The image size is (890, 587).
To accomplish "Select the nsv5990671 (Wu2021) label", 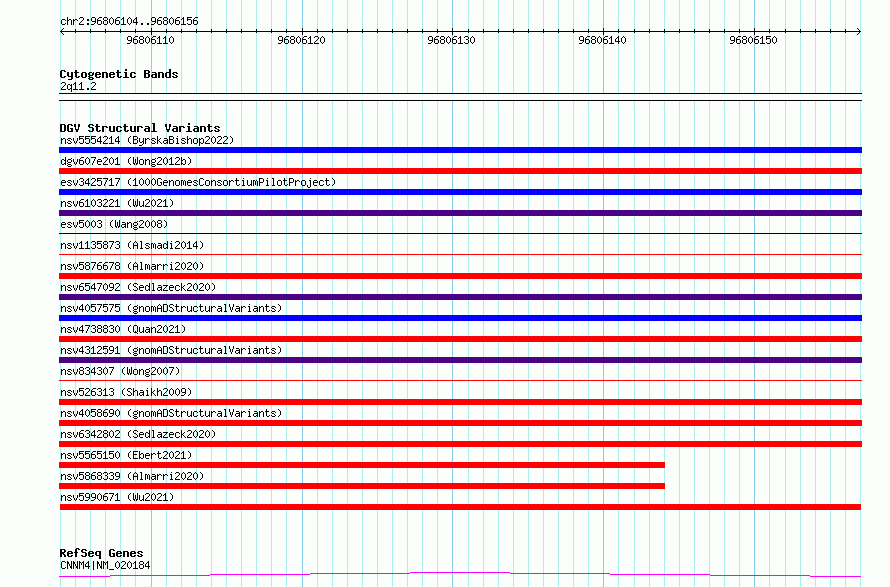I will 117,497.
